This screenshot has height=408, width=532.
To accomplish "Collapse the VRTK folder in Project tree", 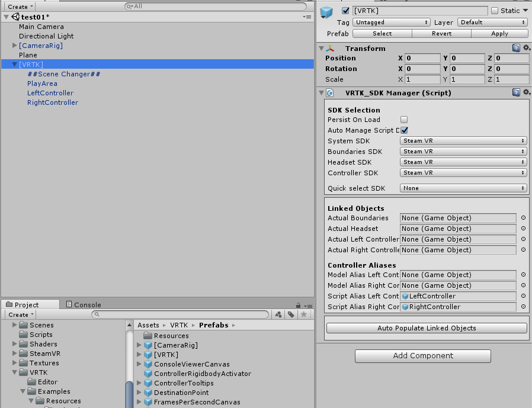I will click(14, 372).
